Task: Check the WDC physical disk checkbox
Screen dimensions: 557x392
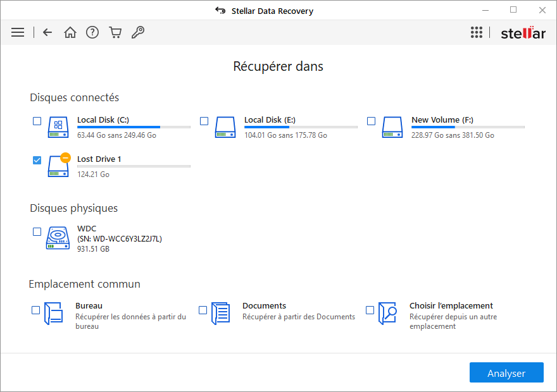Action: tap(37, 231)
